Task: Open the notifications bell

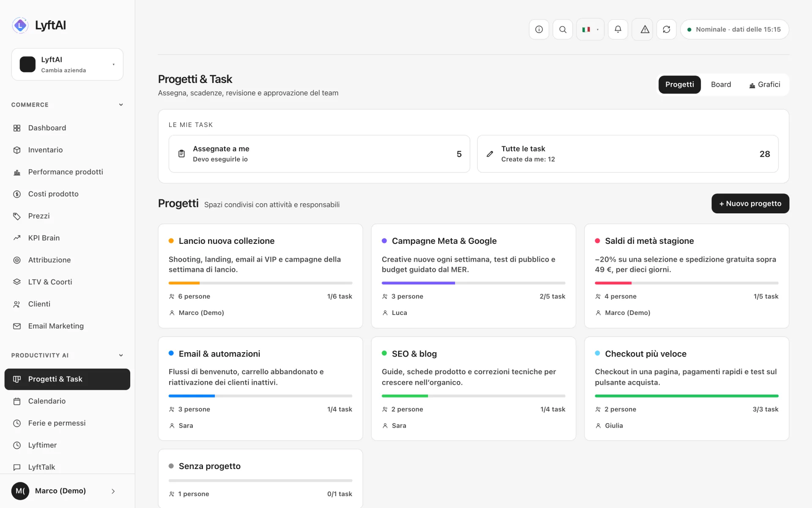Action: [x=618, y=29]
